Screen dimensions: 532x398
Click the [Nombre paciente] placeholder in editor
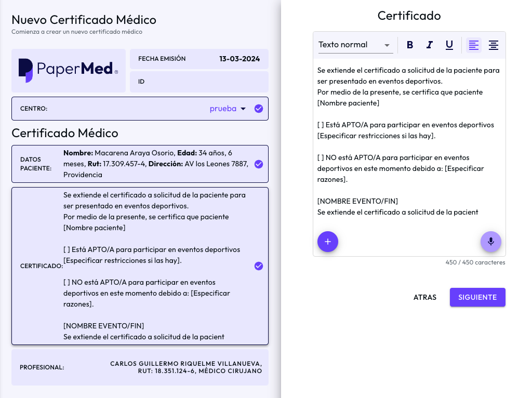point(348,103)
